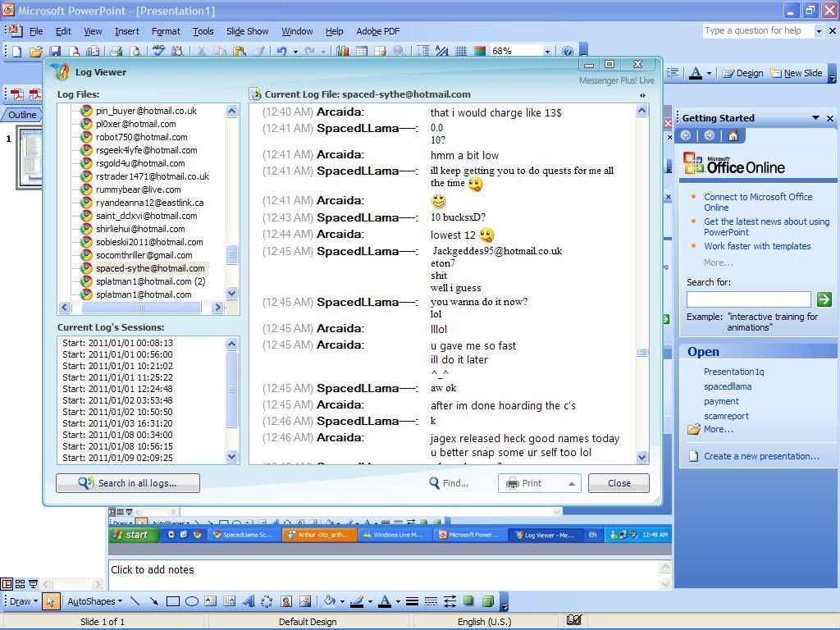Click the Insert Table icon
The image size is (840, 630).
point(362,51)
